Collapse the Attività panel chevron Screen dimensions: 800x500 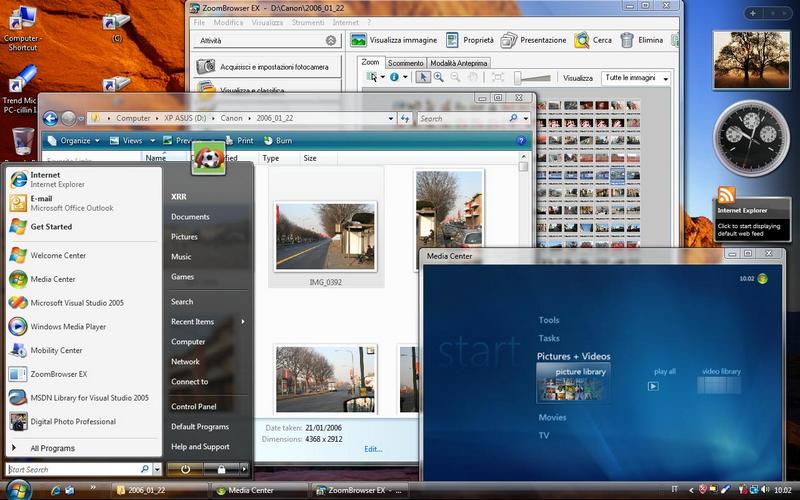(331, 41)
